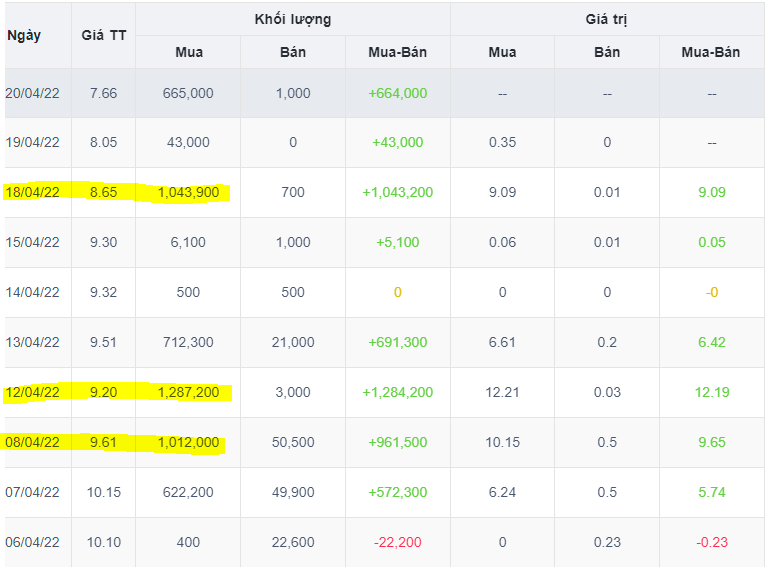Select the highlighted date 12/04/22
Image resolution: width=765 pixels, height=567 pixels.
coord(32,392)
